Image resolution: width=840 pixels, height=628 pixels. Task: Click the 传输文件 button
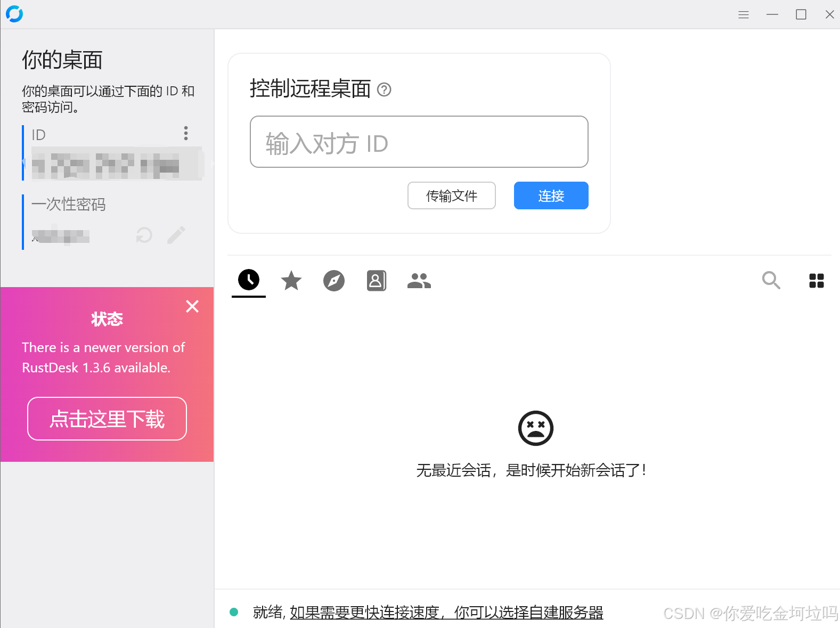[x=452, y=195]
